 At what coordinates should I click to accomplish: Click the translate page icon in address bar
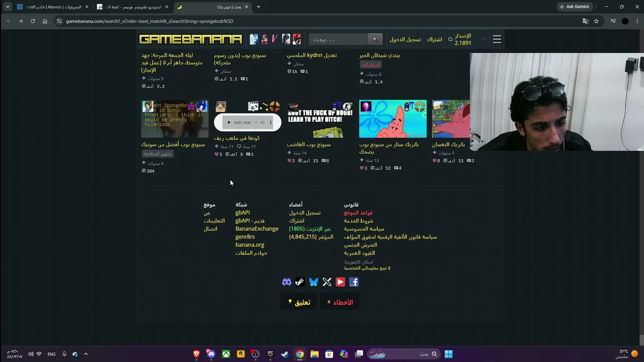point(585,21)
